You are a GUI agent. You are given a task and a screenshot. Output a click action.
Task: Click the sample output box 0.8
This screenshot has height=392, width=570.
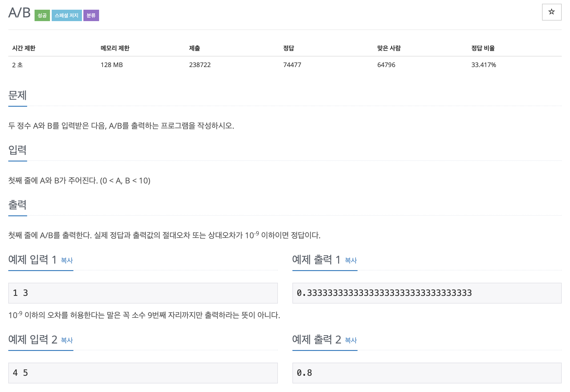pyautogui.click(x=427, y=373)
